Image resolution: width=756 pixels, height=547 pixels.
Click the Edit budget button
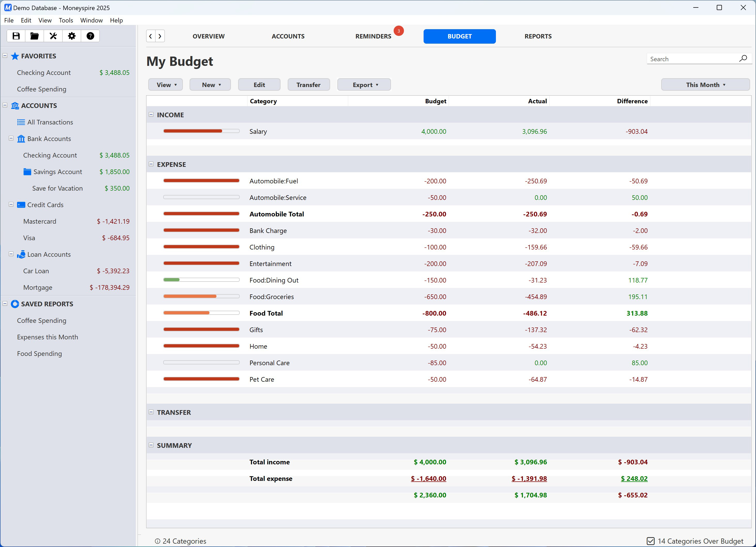(259, 85)
